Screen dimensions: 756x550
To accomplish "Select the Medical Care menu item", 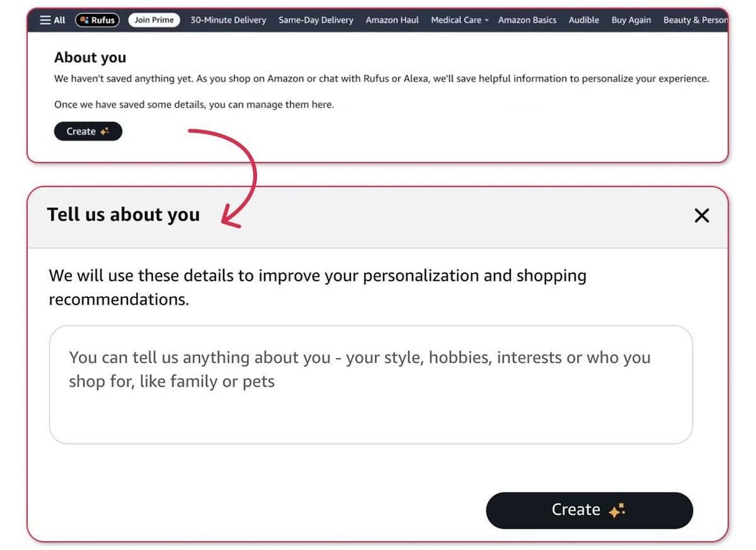I will (x=457, y=20).
